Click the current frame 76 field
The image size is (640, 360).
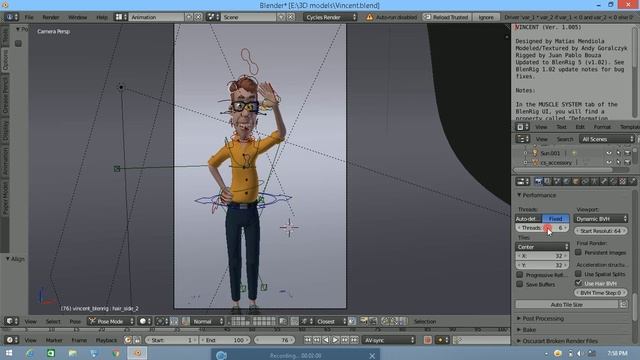coord(274,340)
